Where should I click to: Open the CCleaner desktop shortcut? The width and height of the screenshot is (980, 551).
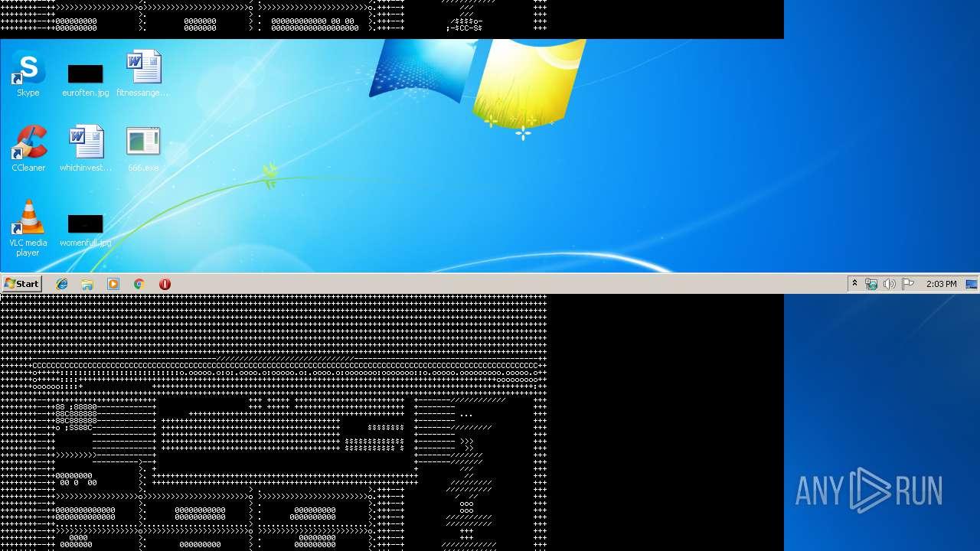pyautogui.click(x=28, y=149)
